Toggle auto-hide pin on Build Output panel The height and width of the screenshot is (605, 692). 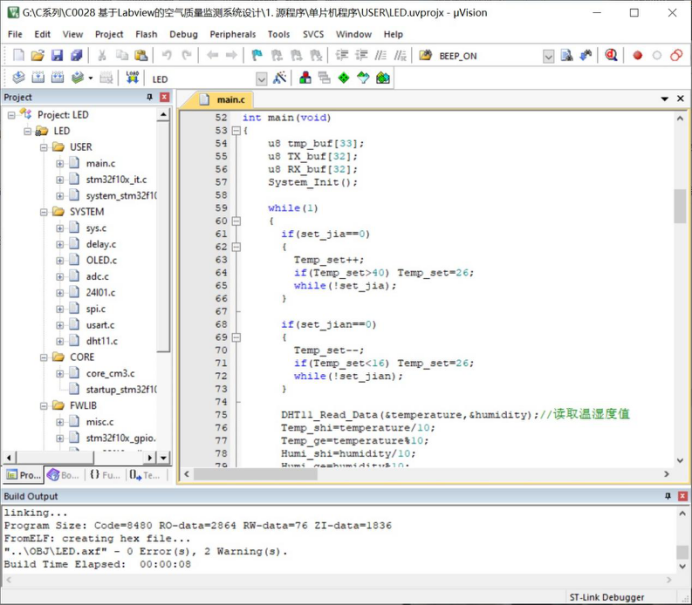(x=668, y=496)
